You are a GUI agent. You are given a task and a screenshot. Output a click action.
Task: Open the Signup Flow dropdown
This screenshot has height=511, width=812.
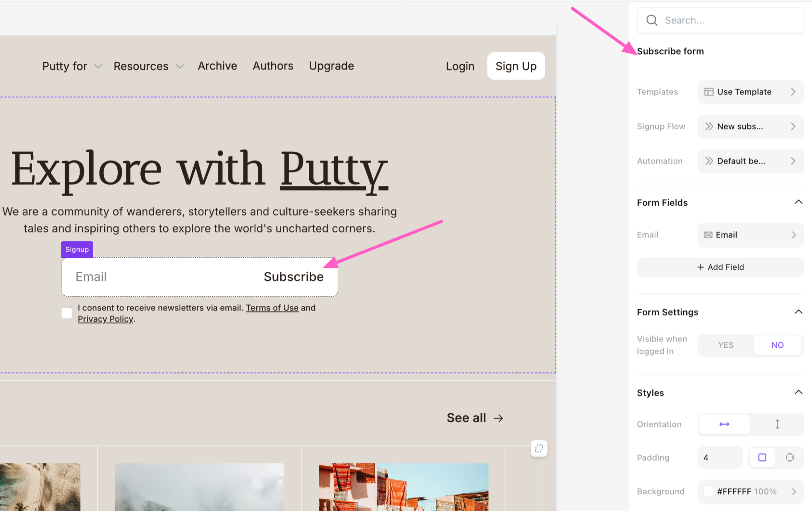750,126
